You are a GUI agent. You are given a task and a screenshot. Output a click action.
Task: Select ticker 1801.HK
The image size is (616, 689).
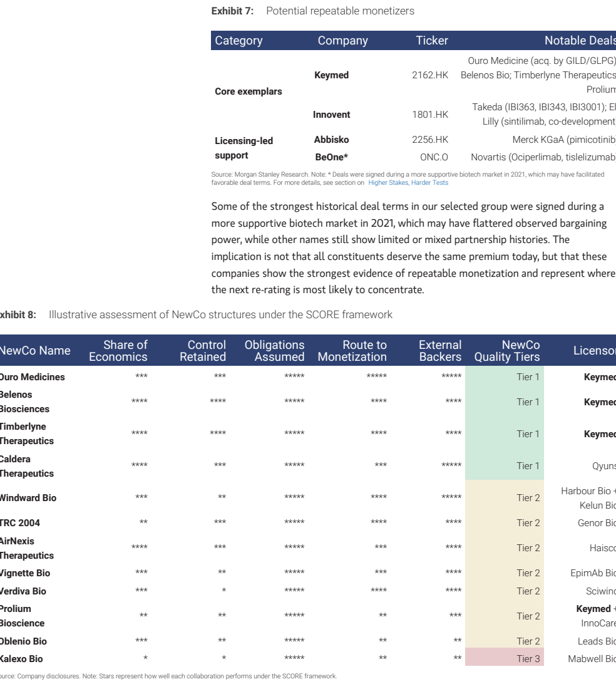pos(430,115)
